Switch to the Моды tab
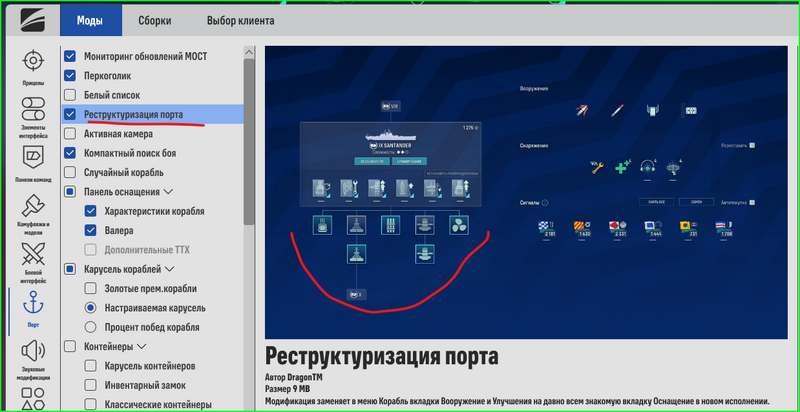 coord(90,21)
